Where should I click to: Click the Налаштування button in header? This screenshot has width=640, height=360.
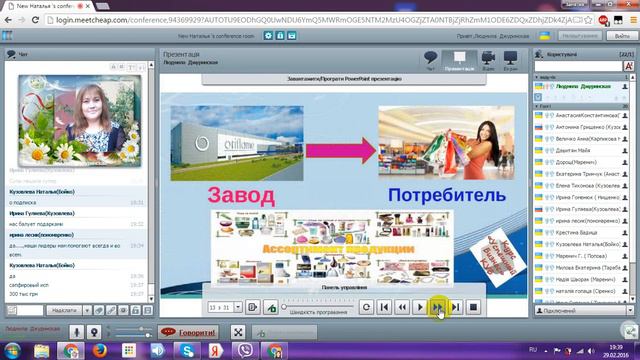pyautogui.click(x=580, y=36)
